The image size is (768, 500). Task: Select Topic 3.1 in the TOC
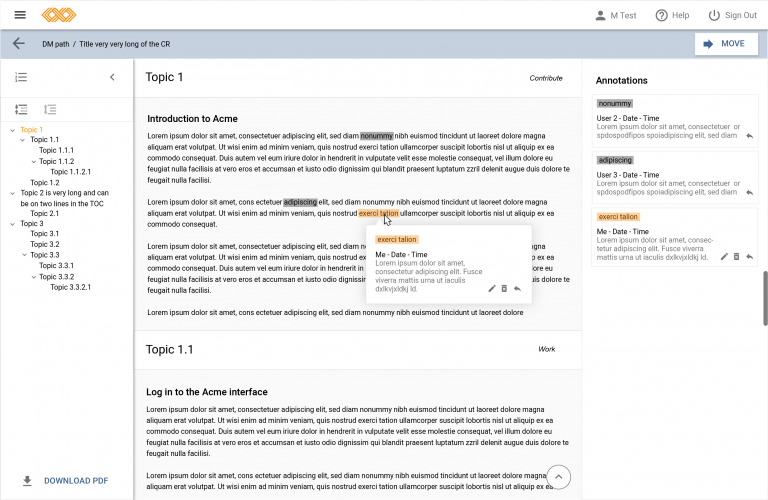(45, 234)
